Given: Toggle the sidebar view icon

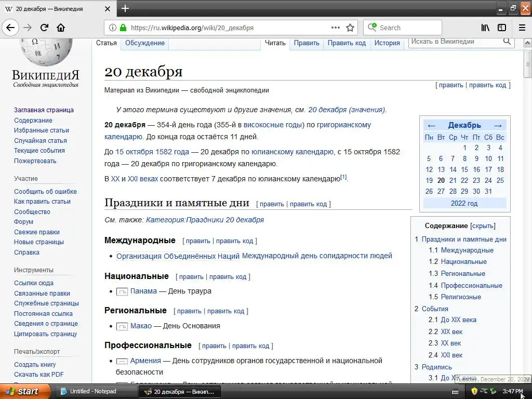Looking at the screenshot, I should 502,28.
